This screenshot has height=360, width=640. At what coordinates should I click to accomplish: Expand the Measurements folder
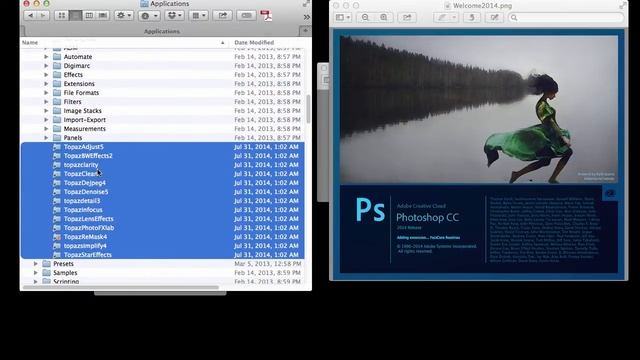click(x=46, y=129)
